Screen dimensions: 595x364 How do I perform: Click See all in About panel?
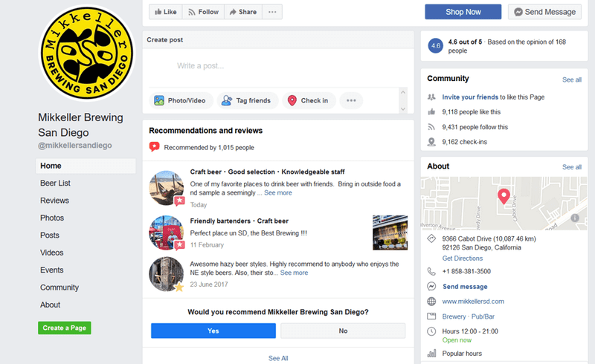point(572,167)
